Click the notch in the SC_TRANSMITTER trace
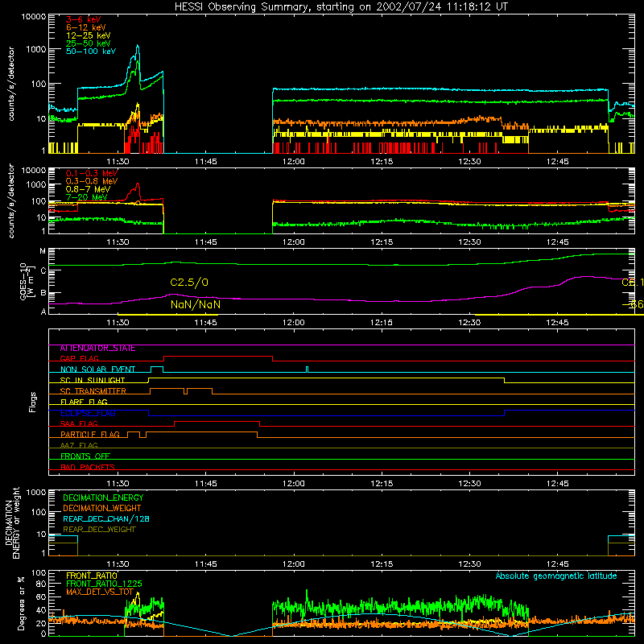This screenshot has height=644, width=644. point(186,391)
